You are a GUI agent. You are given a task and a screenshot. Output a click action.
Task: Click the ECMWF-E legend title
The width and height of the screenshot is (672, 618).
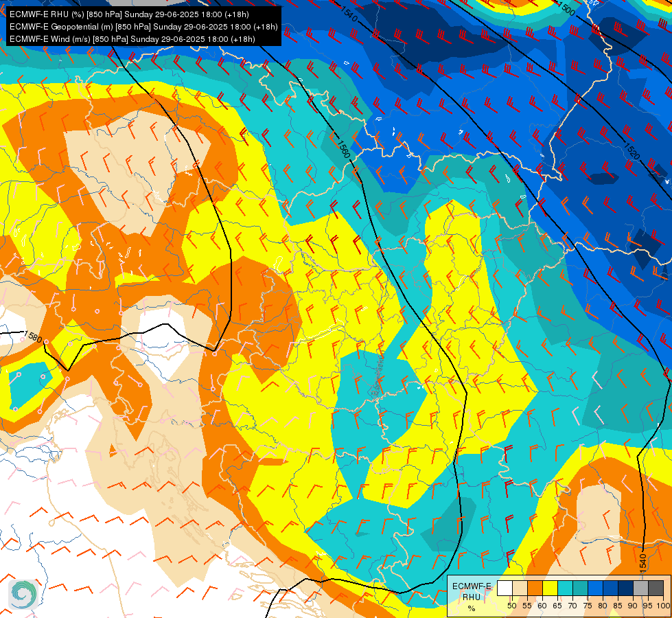(x=472, y=586)
